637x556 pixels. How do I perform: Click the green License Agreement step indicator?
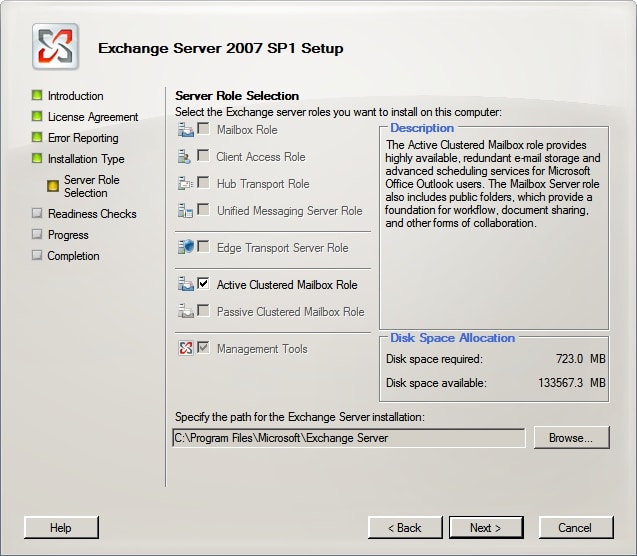click(x=37, y=116)
